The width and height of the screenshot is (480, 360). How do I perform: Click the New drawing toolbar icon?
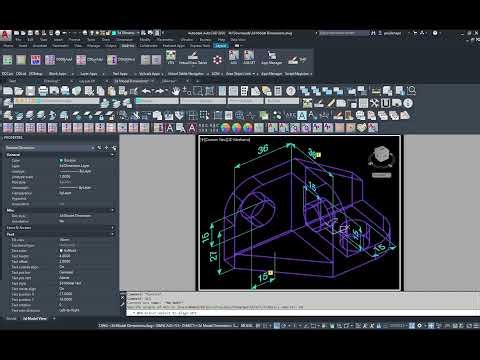coord(8,91)
